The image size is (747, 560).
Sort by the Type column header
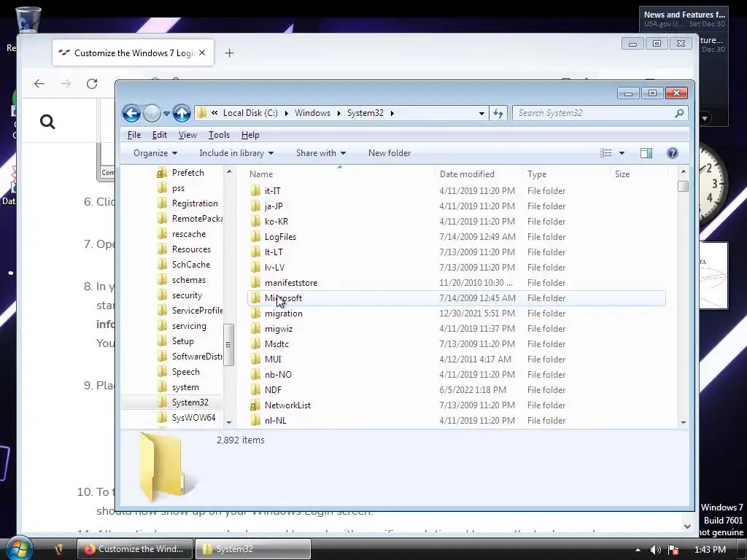[x=566, y=174]
